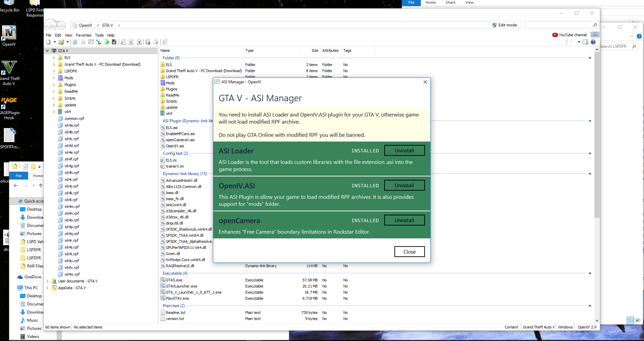Uninstall the OpenIV.ASI plugin

[x=404, y=186]
